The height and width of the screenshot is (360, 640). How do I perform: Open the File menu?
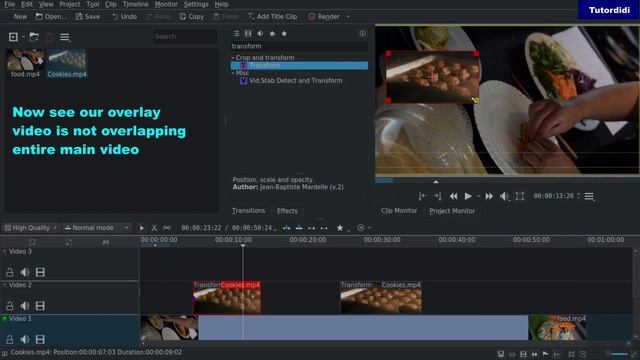10,4
